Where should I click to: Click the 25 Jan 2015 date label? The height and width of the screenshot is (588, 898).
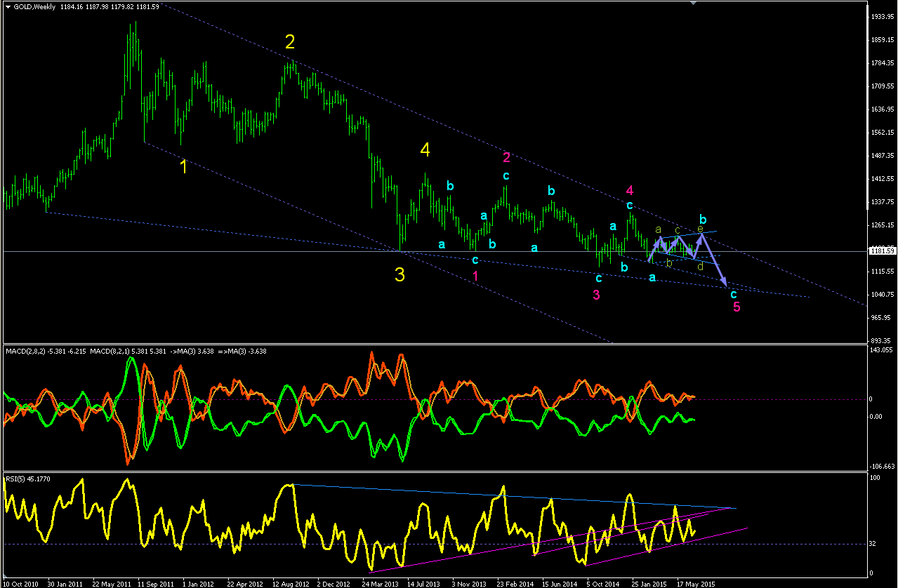pos(649,583)
